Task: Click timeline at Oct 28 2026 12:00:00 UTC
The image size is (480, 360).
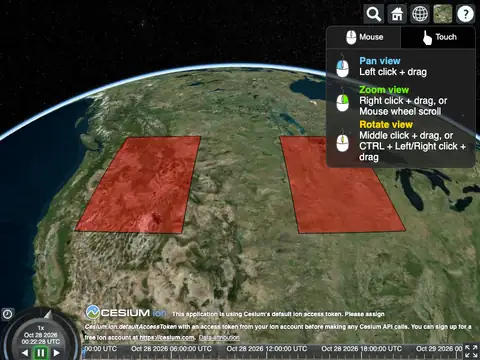Action: pyautogui.click(x=267, y=349)
